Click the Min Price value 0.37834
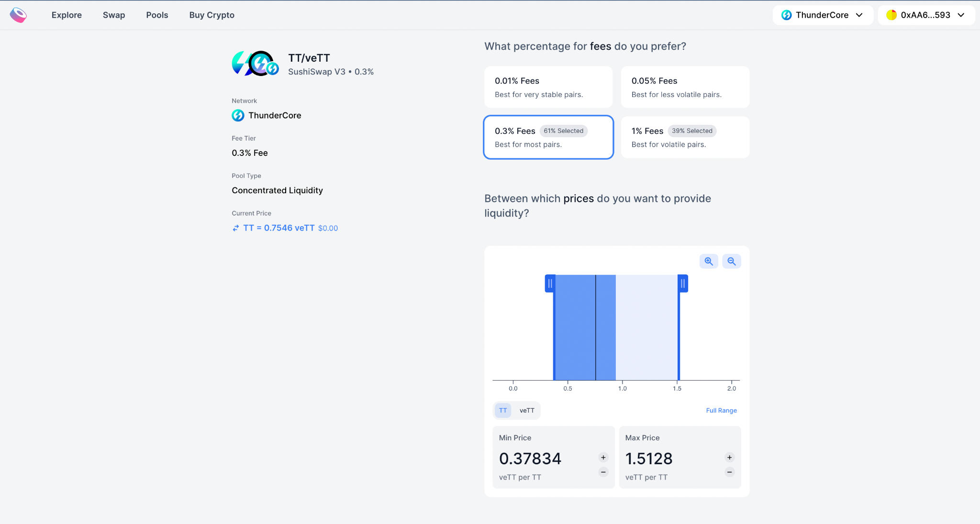 [x=530, y=458]
